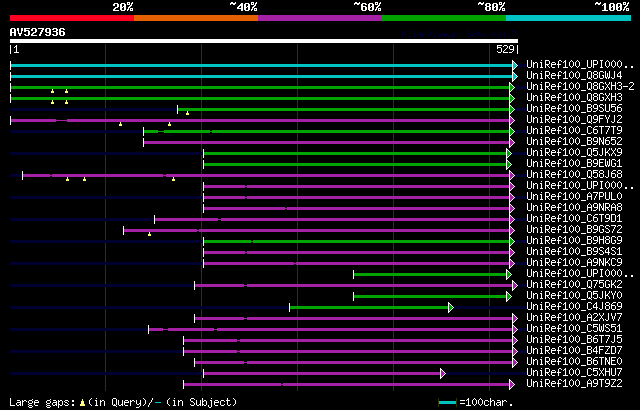Select the UniRef100_A7PUL0 label
The image size is (640, 410).
pos(574,197)
